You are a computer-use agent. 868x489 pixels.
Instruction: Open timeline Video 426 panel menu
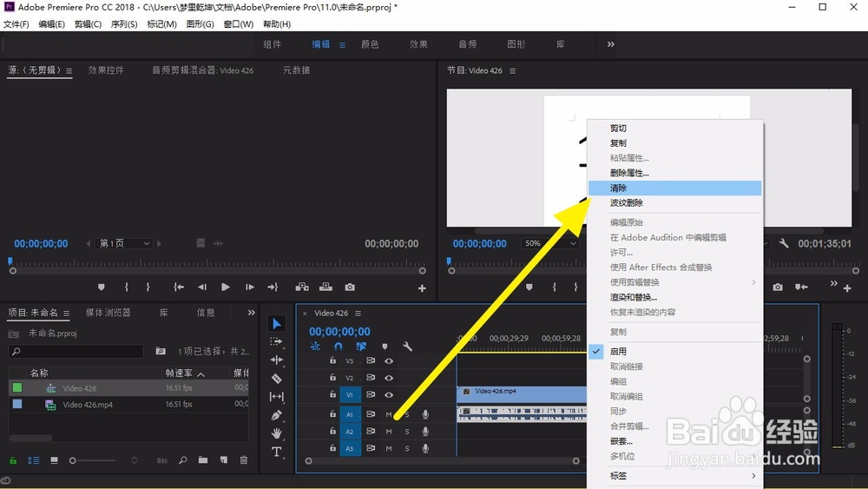coord(358,314)
